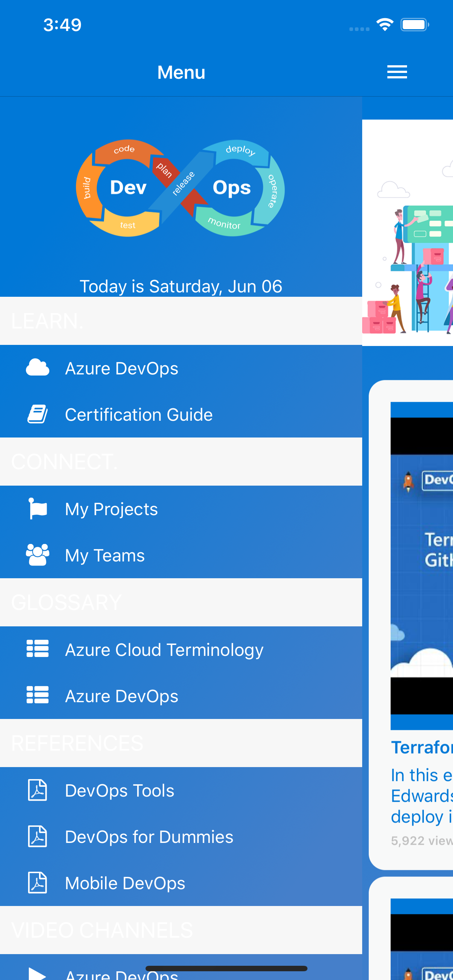
Task: Tap the Wi-Fi status icon
Action: 384,25
